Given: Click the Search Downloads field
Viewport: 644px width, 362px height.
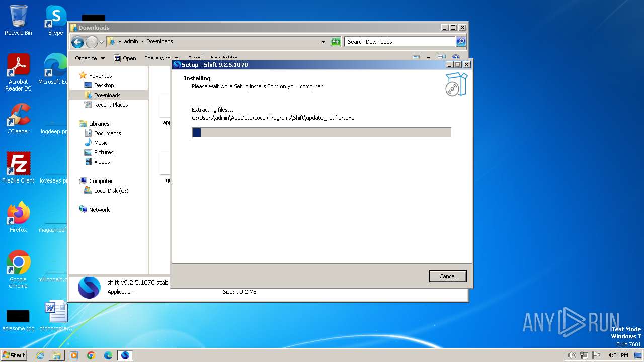Looking at the screenshot, I should click(x=400, y=42).
